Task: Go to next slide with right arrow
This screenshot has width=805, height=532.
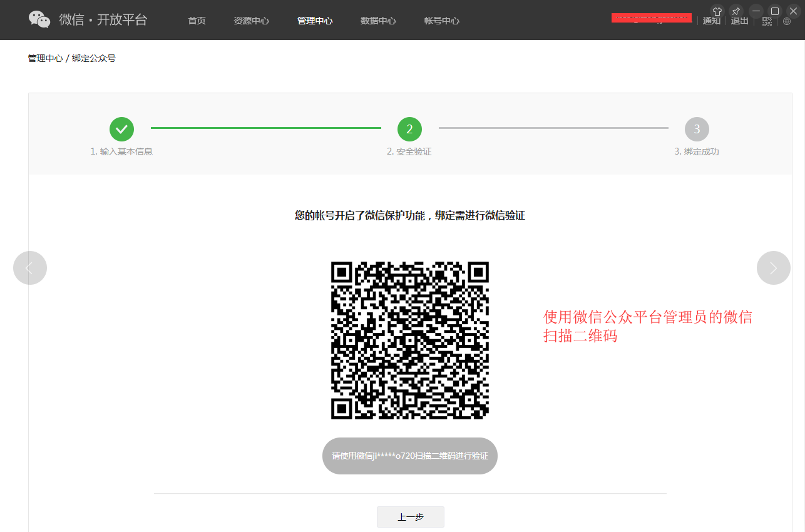Action: (x=773, y=268)
